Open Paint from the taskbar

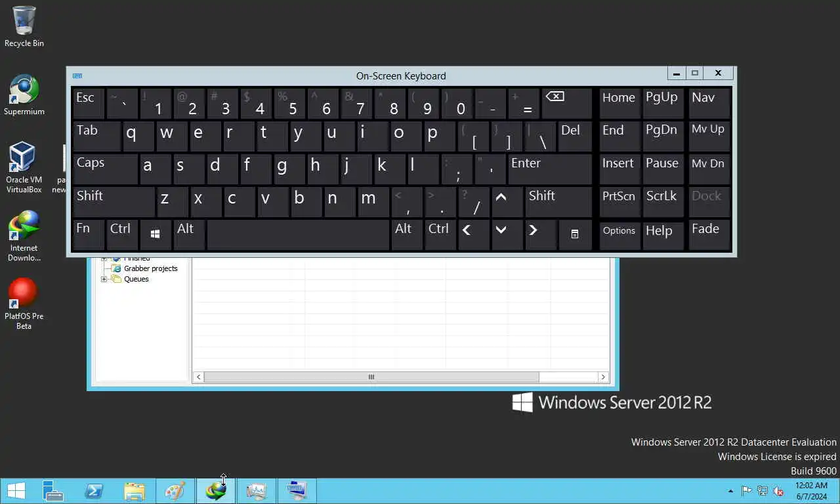tap(175, 491)
